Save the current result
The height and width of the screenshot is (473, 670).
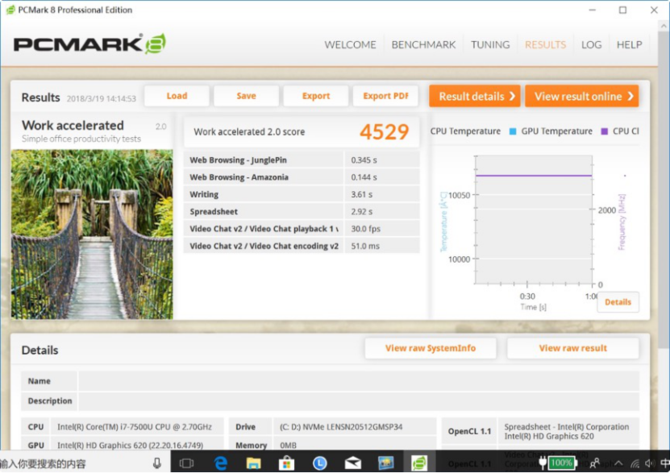(x=246, y=96)
